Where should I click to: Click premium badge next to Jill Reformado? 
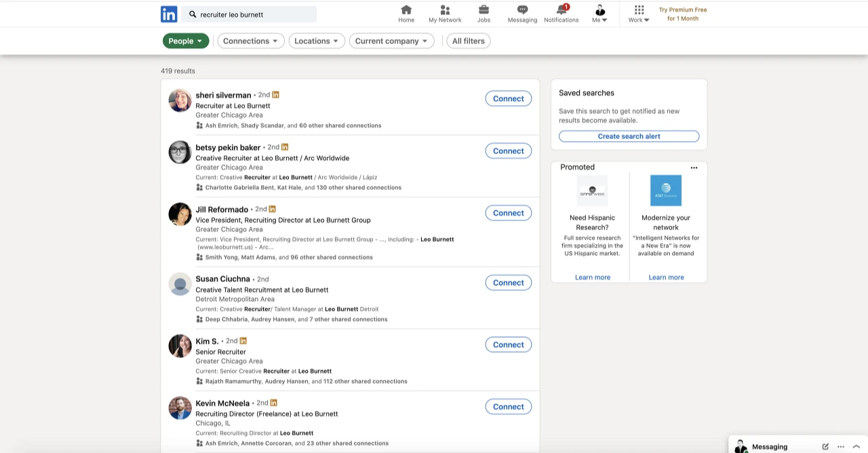click(272, 209)
